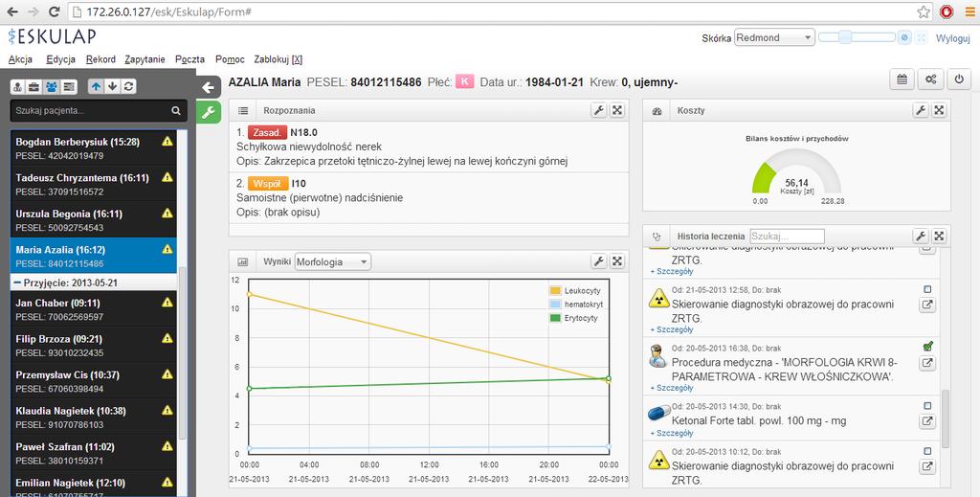The width and height of the screenshot is (980, 497).
Task: Bookmark the page with the star icon
Action: 924,11
